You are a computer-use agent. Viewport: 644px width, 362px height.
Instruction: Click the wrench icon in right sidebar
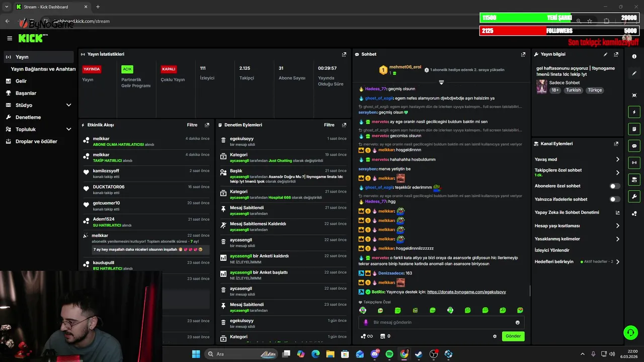(634, 196)
